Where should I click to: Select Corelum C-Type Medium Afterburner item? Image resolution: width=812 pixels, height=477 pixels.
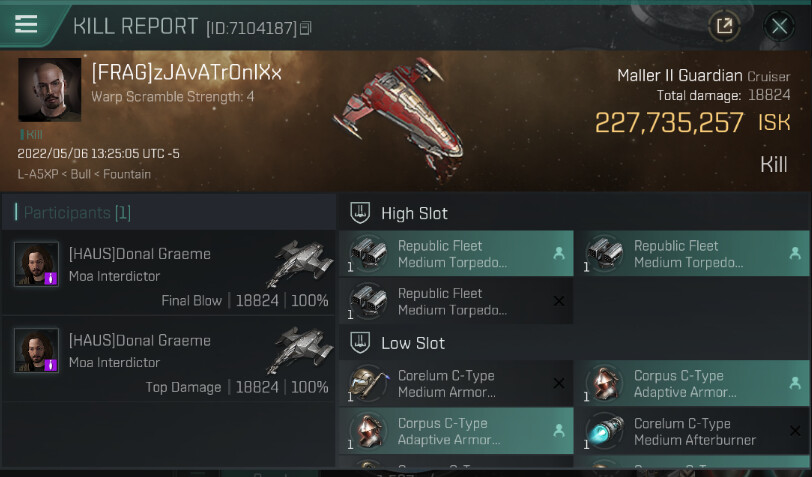coord(692,431)
